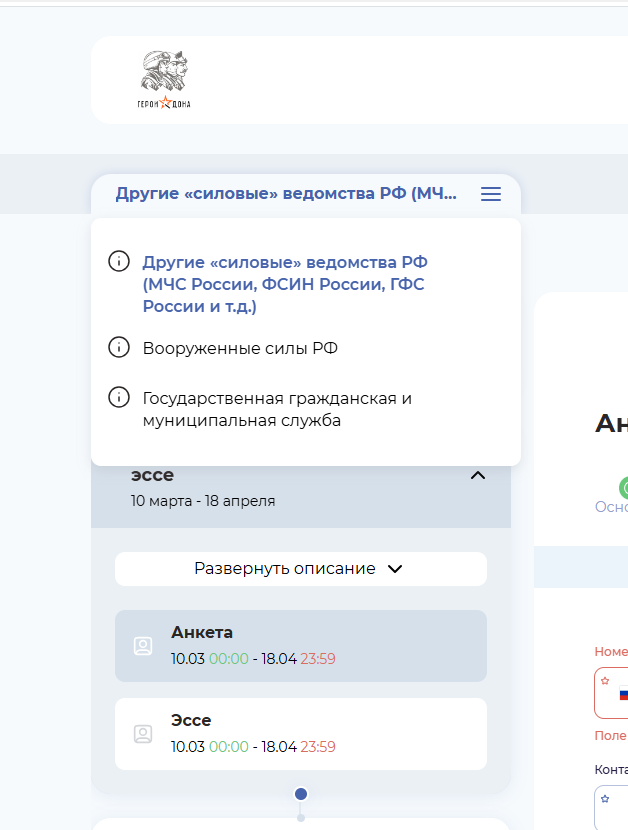Screen dimensions: 628x830
Task: Click info icon beside Государственная гражданская служба
Action: (x=119, y=398)
